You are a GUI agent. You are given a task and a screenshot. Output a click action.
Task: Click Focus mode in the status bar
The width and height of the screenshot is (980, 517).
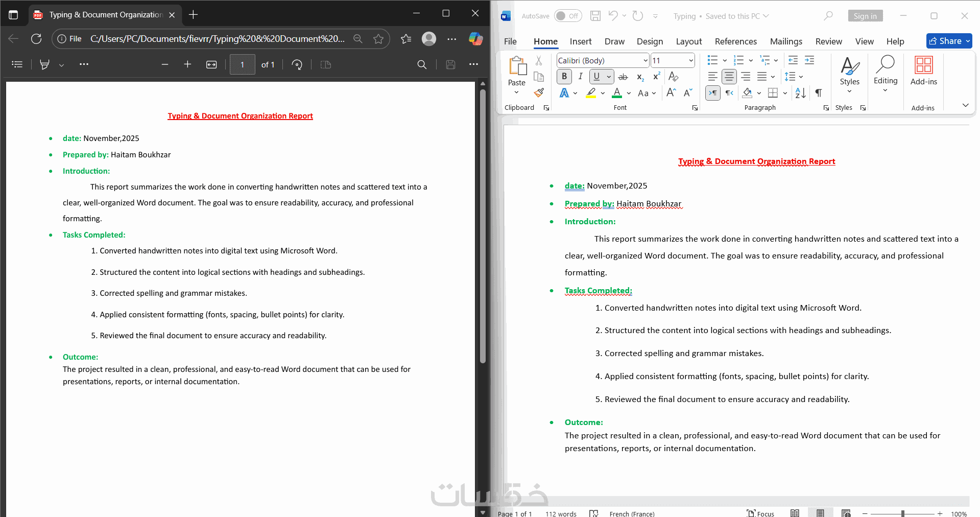(760, 513)
